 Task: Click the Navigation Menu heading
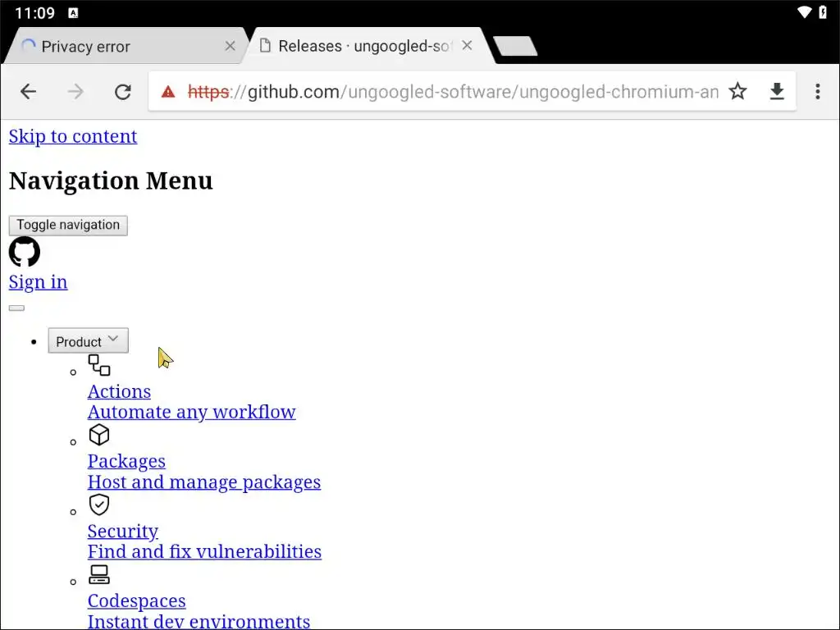(111, 180)
